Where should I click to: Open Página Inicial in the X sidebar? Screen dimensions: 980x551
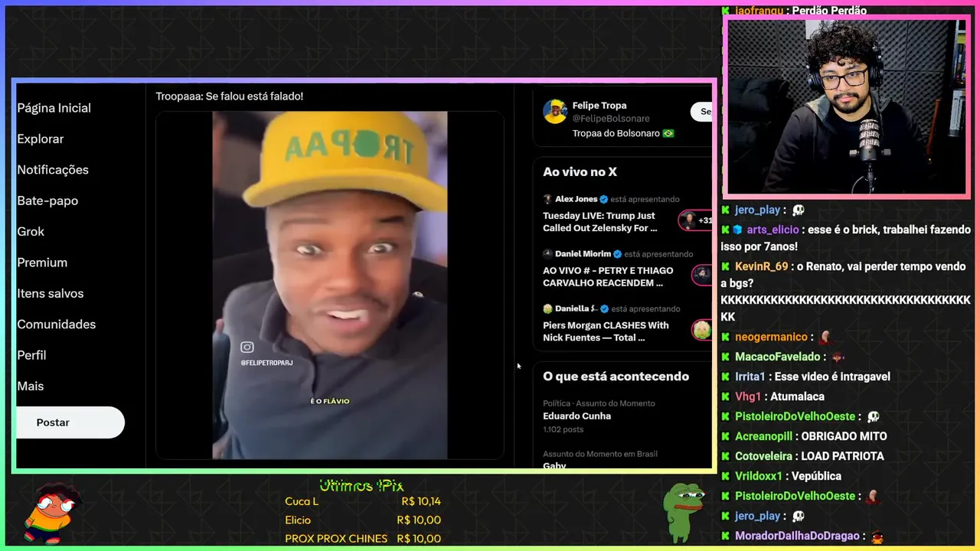click(54, 108)
